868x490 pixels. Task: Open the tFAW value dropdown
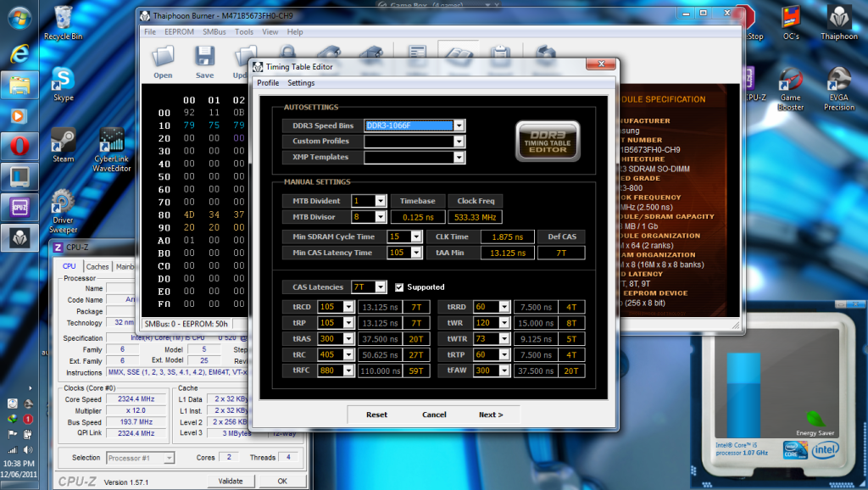(504, 370)
